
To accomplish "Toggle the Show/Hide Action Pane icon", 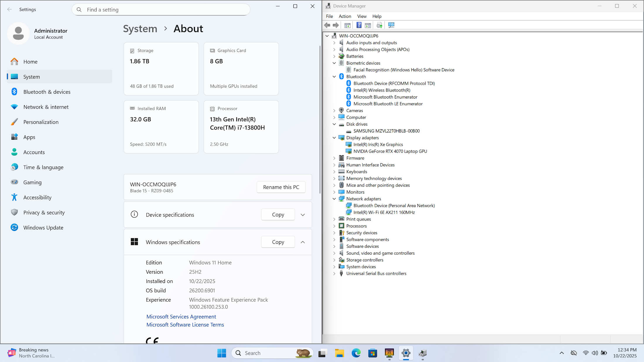I will pyautogui.click(x=368, y=25).
